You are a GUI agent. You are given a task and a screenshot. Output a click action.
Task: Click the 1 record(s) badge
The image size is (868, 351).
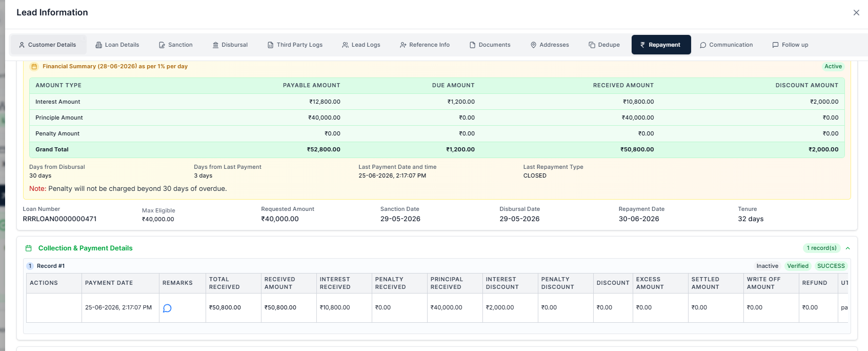[x=822, y=248]
